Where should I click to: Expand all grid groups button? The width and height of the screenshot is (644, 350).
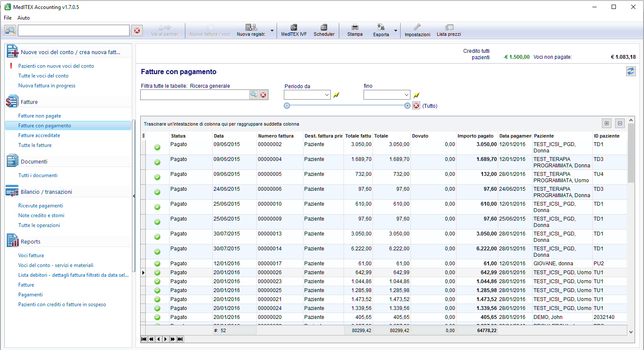606,123
